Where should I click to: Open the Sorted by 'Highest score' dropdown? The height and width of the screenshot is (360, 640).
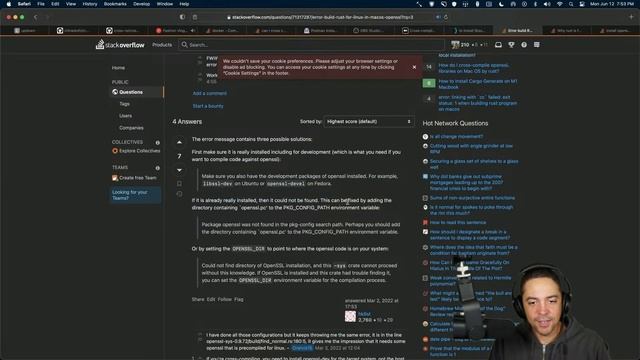[x=369, y=122]
